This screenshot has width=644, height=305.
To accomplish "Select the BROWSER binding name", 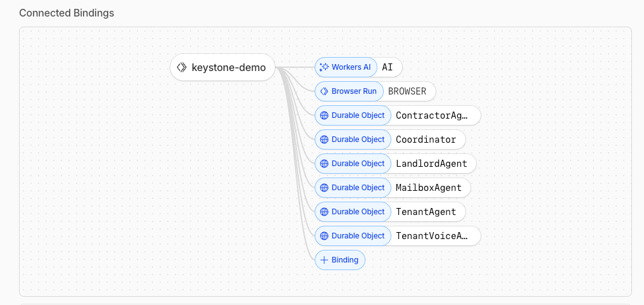I will (x=407, y=91).
